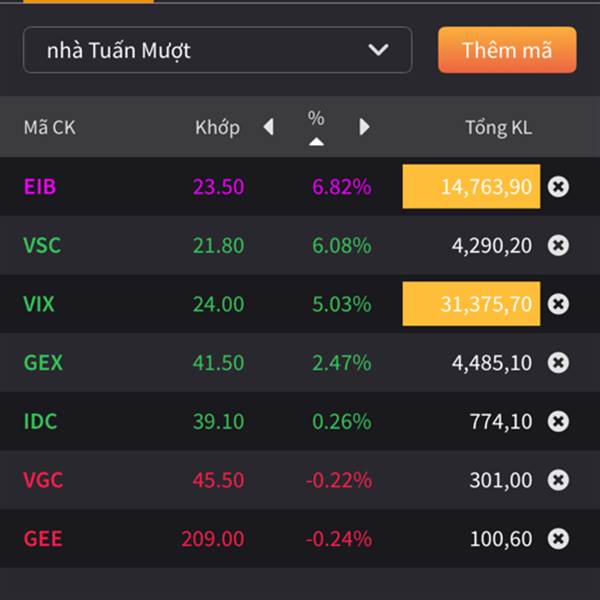The height and width of the screenshot is (600, 600).
Task: Remove VSC from the watchlist
Action: click(x=558, y=245)
